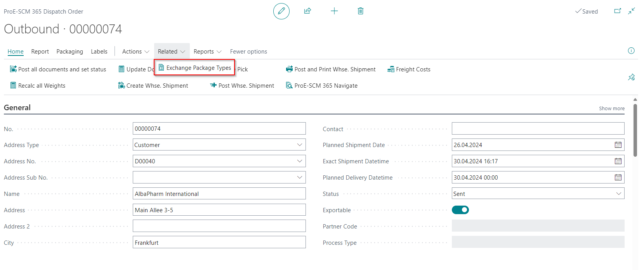
Task: Open calendar for Planned Shipment Date
Action: (618, 145)
